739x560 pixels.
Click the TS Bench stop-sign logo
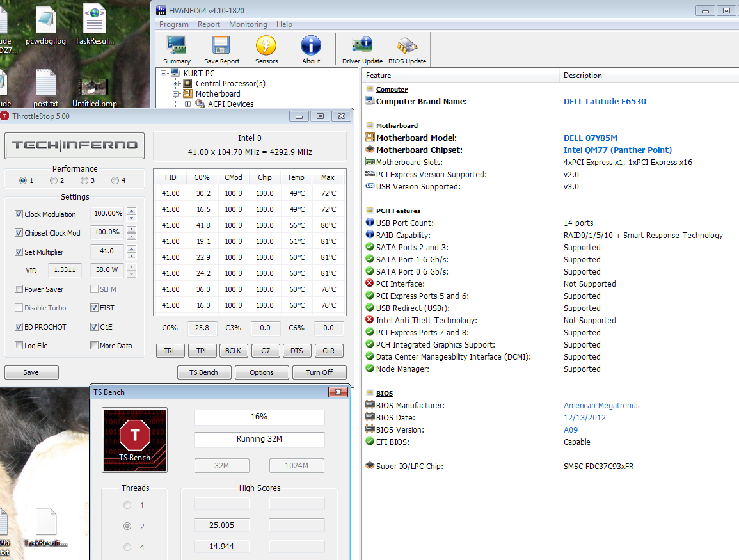click(x=135, y=440)
